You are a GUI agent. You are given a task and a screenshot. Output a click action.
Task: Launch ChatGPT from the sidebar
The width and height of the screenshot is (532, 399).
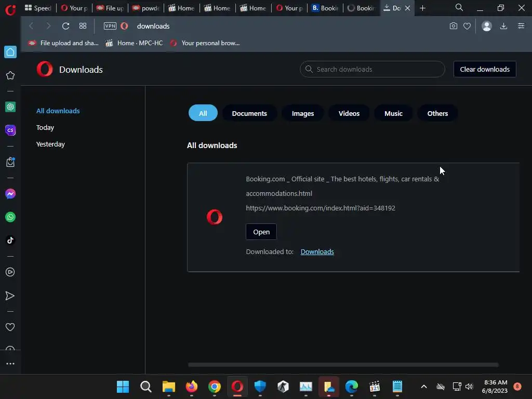coord(10,107)
